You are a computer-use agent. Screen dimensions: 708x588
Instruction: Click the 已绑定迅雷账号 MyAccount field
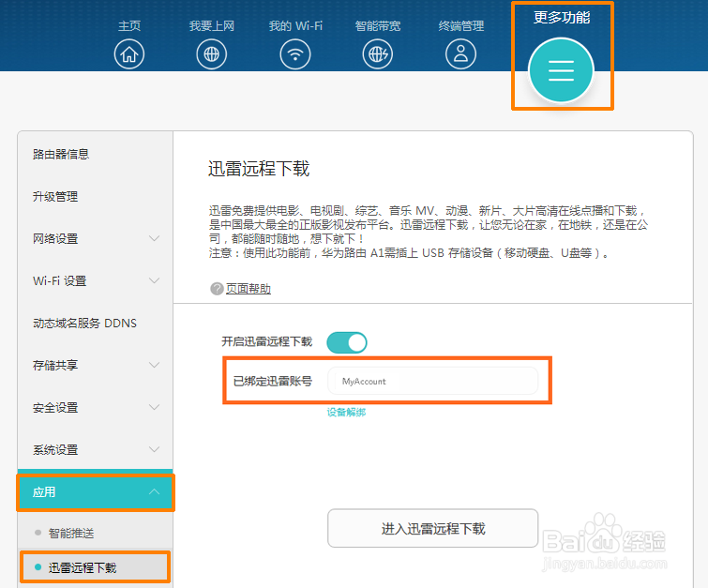[x=432, y=381]
